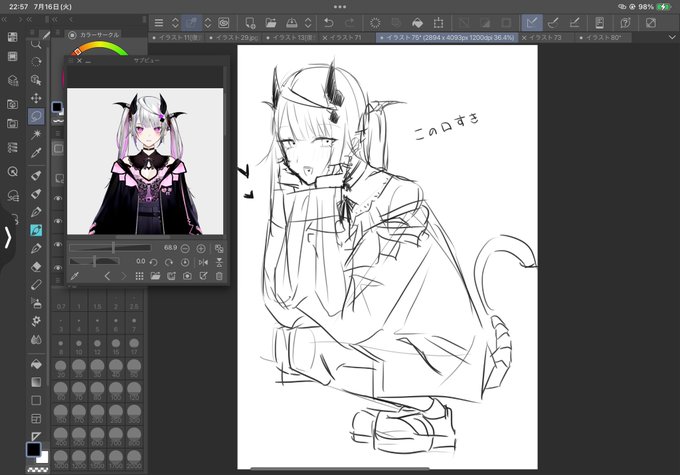Click the Clear (dotted circle) icon
This screenshot has height=475, width=680.
coord(375,23)
